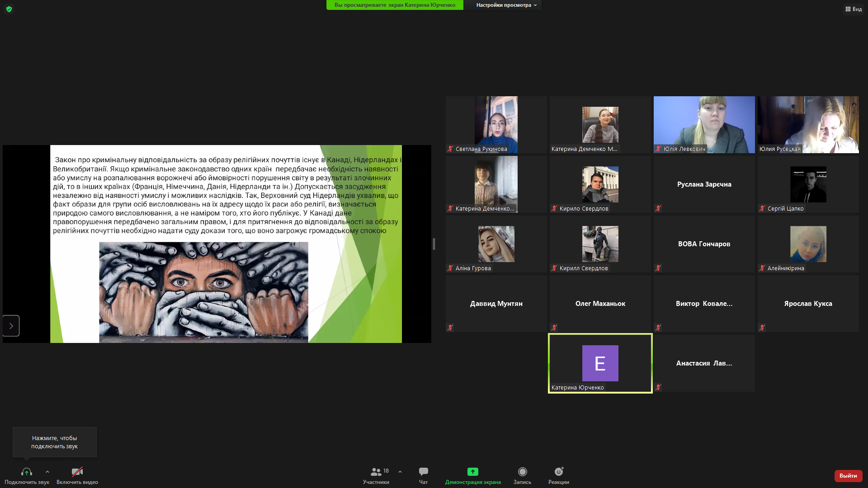Select Юлія Левкович video tile

point(704,124)
